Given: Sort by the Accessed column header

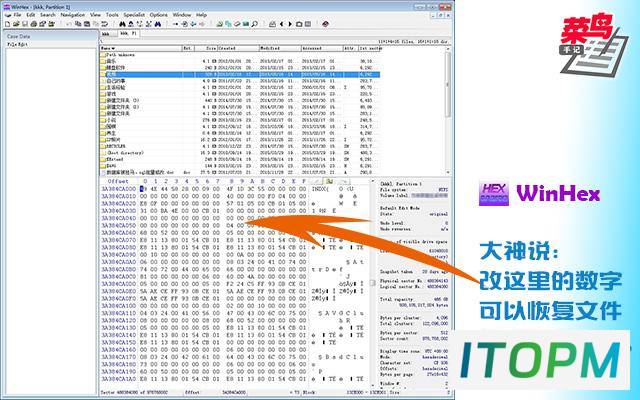Looking at the screenshot, I should point(322,48).
